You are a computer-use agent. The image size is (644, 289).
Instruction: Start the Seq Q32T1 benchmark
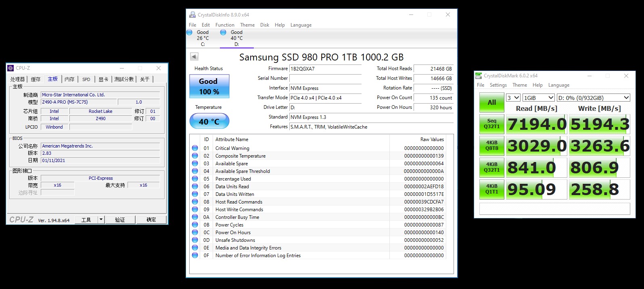coord(491,124)
